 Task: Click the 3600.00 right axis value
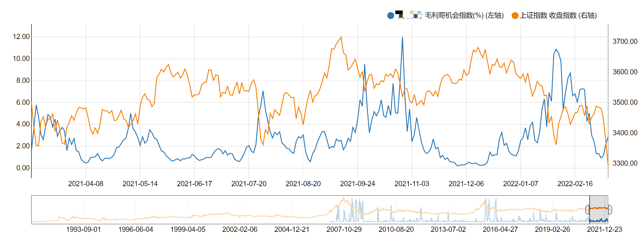point(625,72)
